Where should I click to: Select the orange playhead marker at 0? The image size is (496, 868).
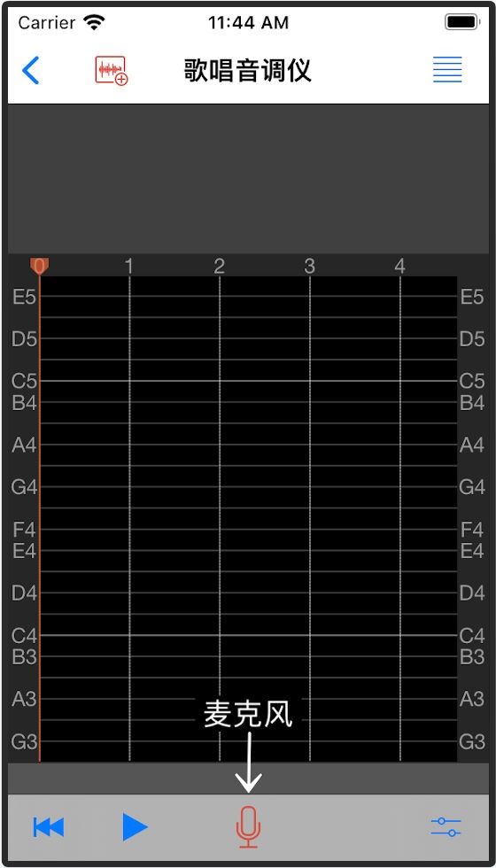point(39,267)
